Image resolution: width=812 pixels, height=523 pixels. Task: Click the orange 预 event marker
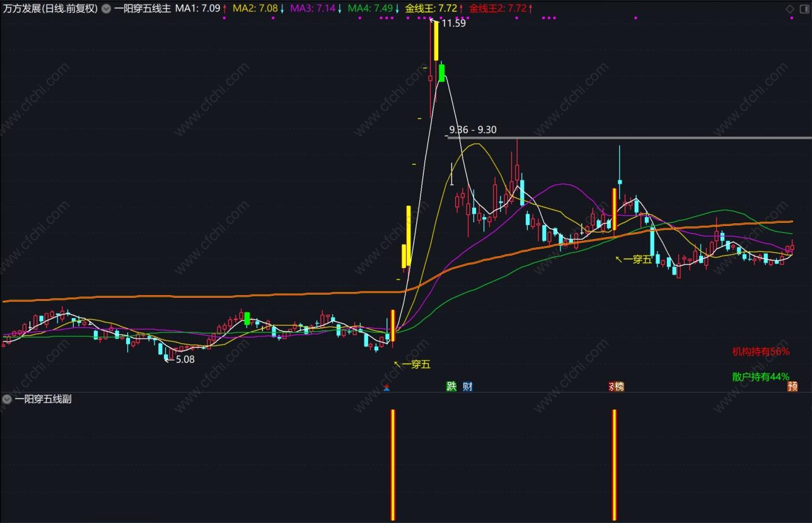(792, 387)
